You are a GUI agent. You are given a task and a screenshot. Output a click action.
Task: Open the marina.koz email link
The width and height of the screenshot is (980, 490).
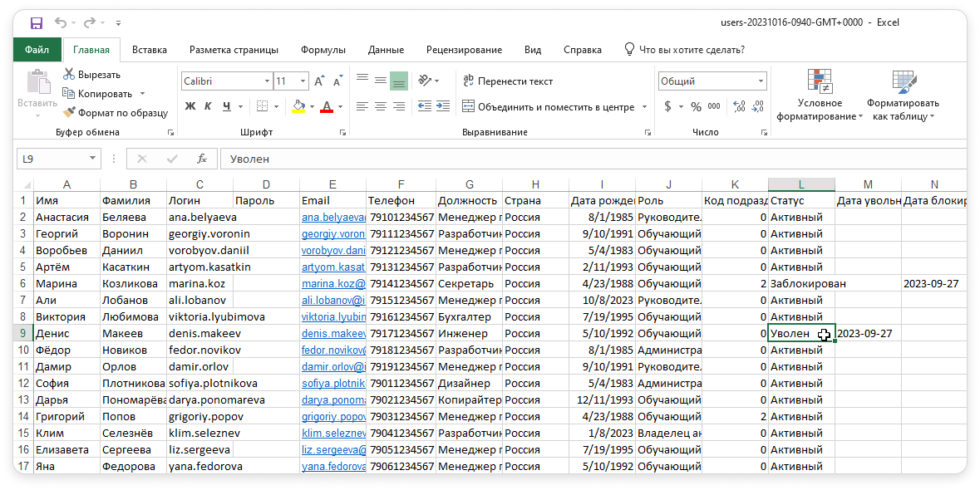pyautogui.click(x=334, y=283)
